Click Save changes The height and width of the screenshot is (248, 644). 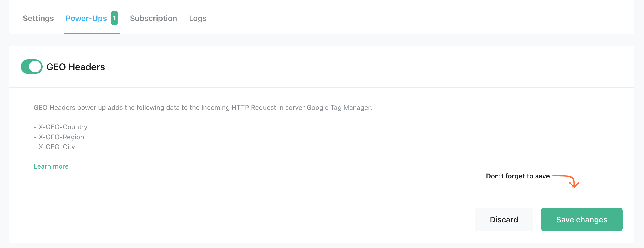tap(581, 219)
